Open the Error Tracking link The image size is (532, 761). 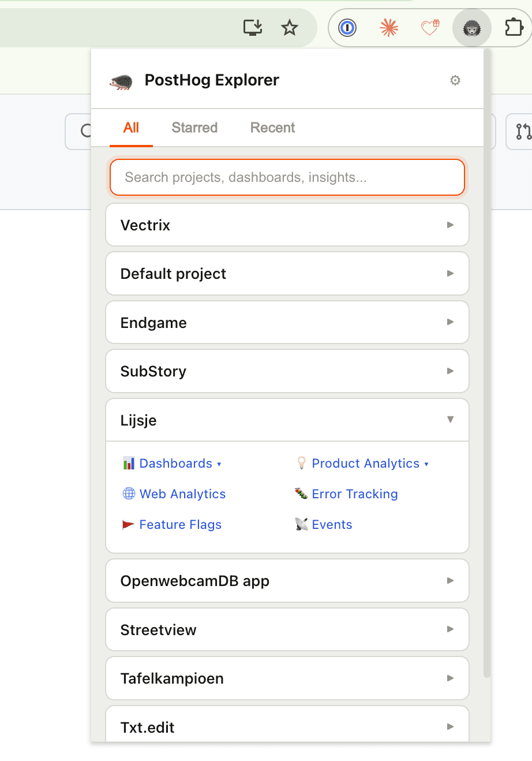tap(355, 494)
